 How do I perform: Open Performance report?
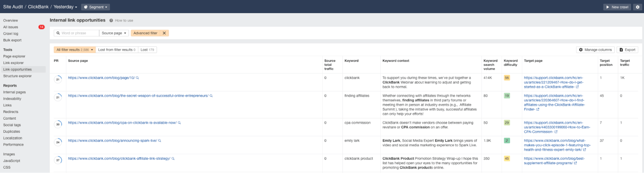(x=13, y=145)
